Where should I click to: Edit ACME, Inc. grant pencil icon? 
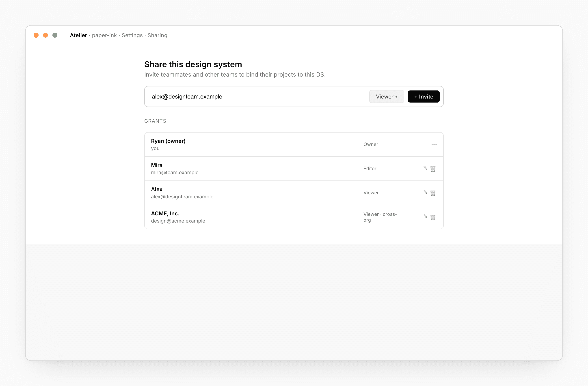click(425, 217)
